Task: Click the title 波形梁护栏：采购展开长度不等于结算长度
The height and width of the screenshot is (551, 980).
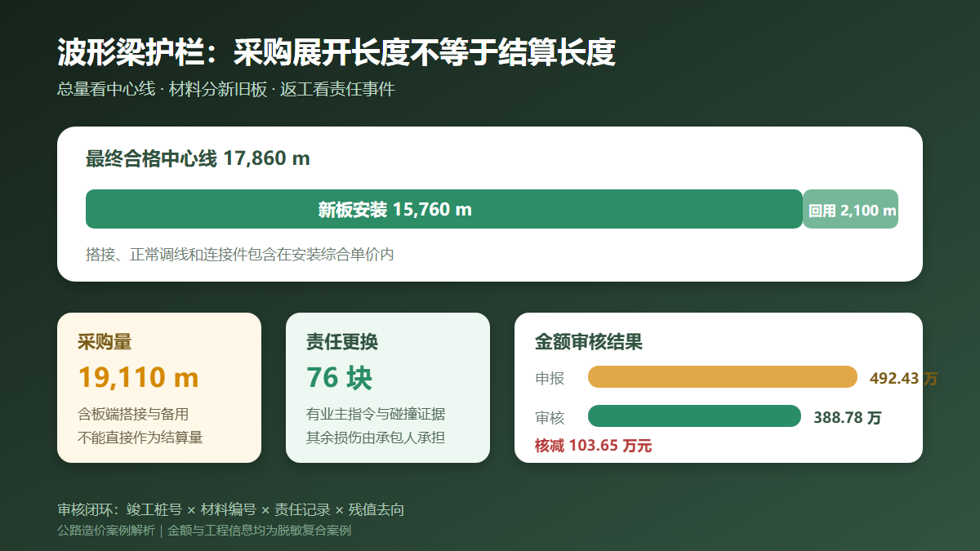Action: click(x=336, y=53)
